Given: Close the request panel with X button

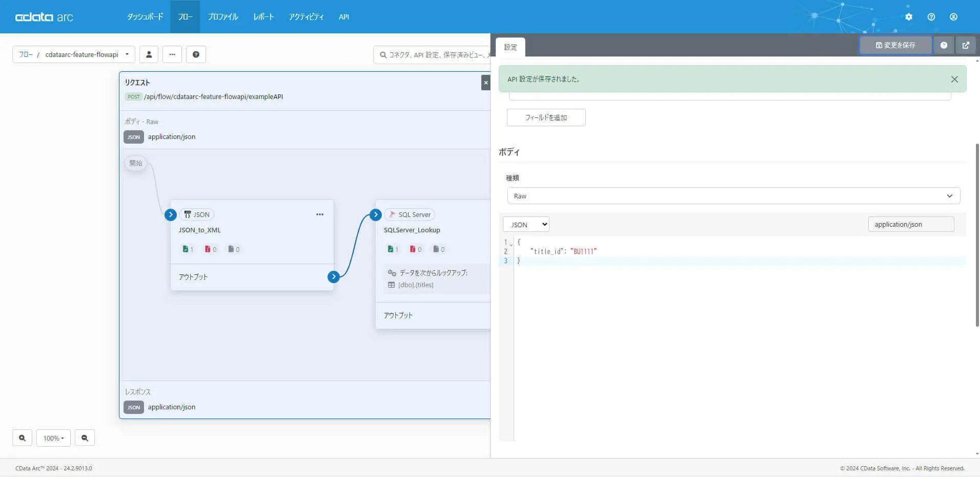Looking at the screenshot, I should pyautogui.click(x=486, y=83).
